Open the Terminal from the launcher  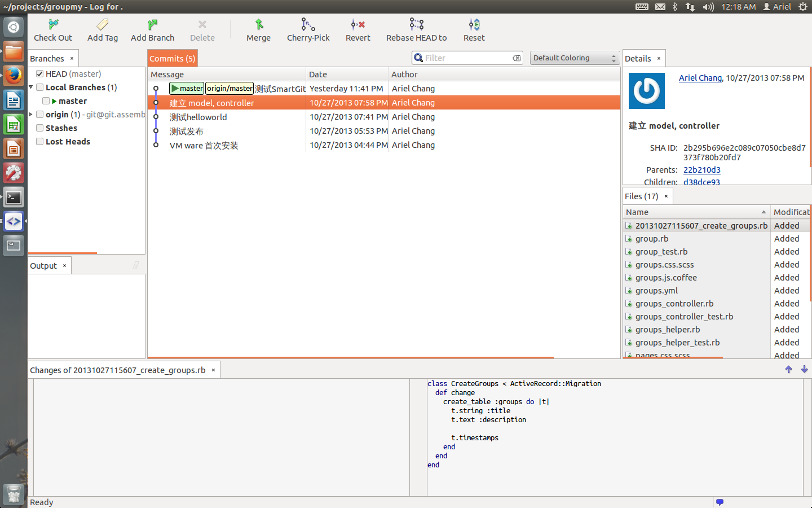point(14,198)
